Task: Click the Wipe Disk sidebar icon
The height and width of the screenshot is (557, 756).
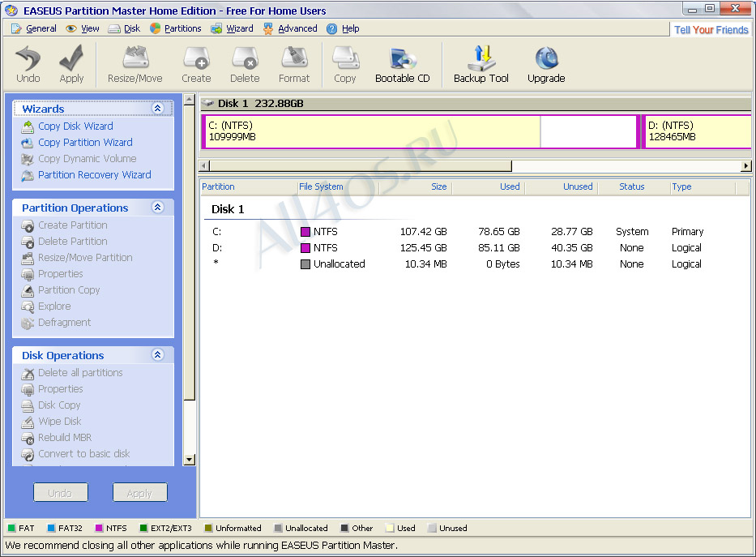Action: (28, 422)
